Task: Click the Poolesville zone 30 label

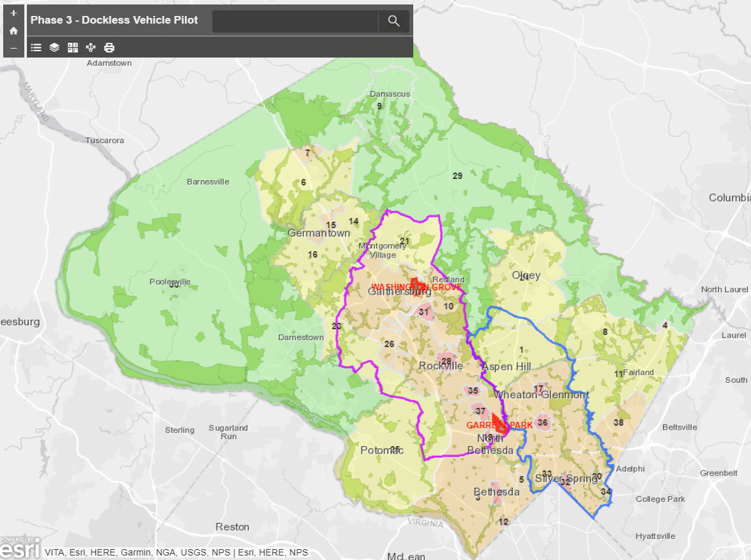Action: (173, 284)
